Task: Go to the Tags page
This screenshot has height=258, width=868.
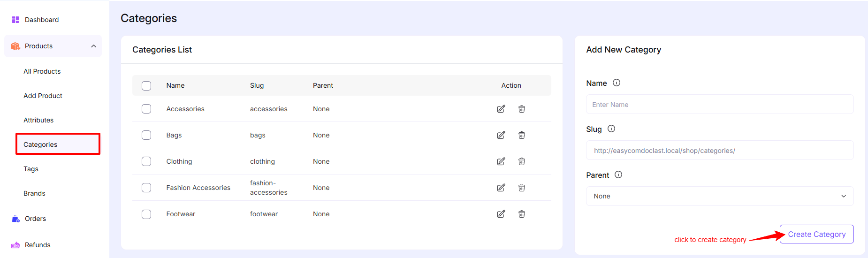Action: [x=31, y=169]
